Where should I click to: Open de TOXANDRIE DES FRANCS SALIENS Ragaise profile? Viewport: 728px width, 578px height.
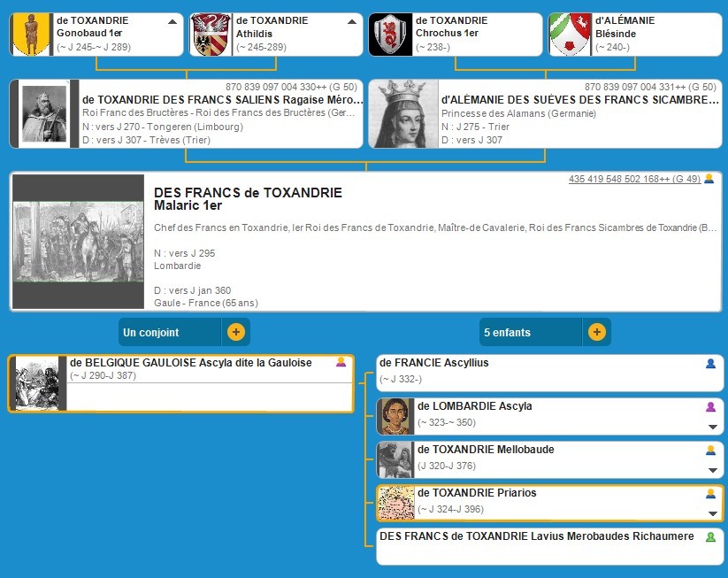pos(222,100)
